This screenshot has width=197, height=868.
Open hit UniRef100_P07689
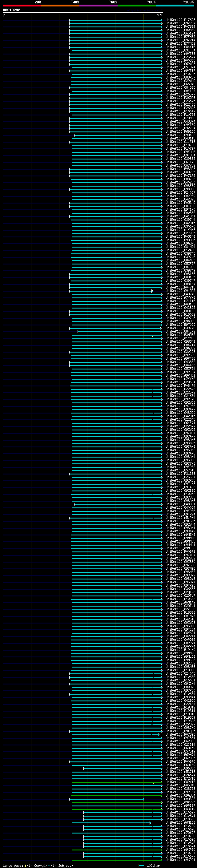pos(180,26)
